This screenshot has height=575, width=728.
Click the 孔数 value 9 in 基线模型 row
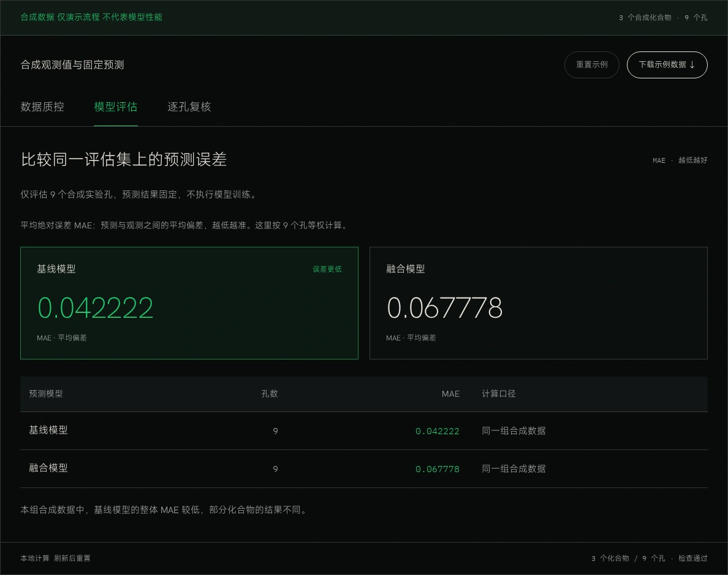tap(275, 431)
